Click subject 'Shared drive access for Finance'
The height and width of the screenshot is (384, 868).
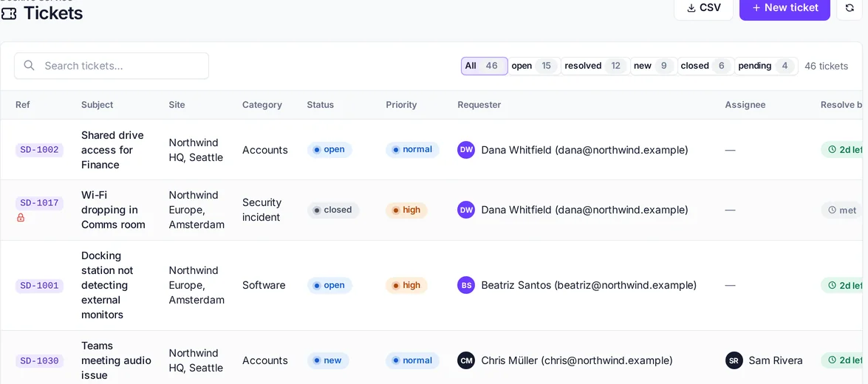112,150
